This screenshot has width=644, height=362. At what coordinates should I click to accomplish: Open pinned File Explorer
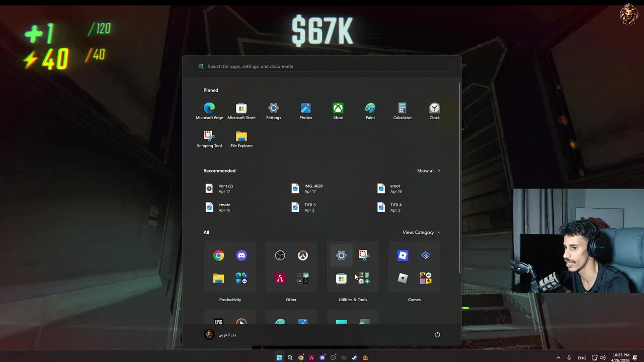(242, 139)
